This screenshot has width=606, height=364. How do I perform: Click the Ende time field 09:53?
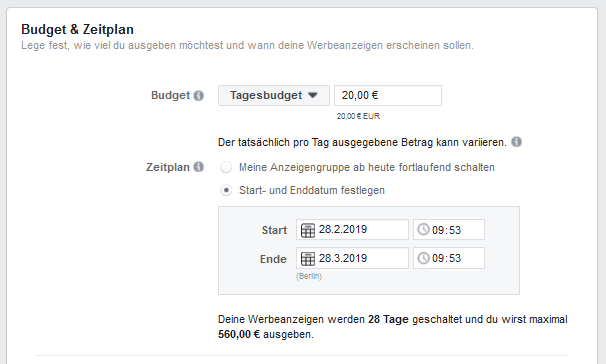pyautogui.click(x=449, y=258)
